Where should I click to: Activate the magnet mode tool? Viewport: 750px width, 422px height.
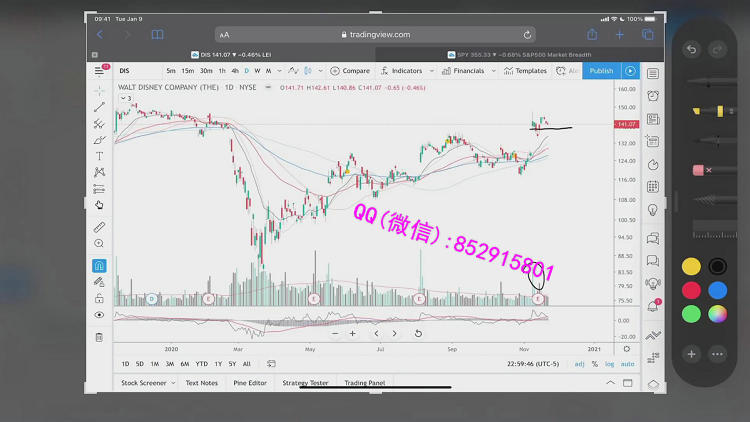point(99,266)
